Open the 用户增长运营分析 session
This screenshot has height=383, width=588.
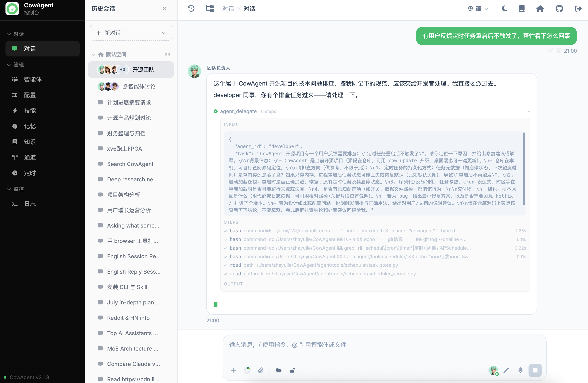[131, 210]
